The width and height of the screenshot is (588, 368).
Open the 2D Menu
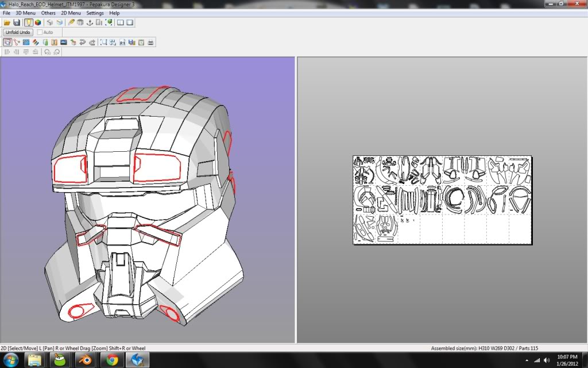pyautogui.click(x=71, y=13)
